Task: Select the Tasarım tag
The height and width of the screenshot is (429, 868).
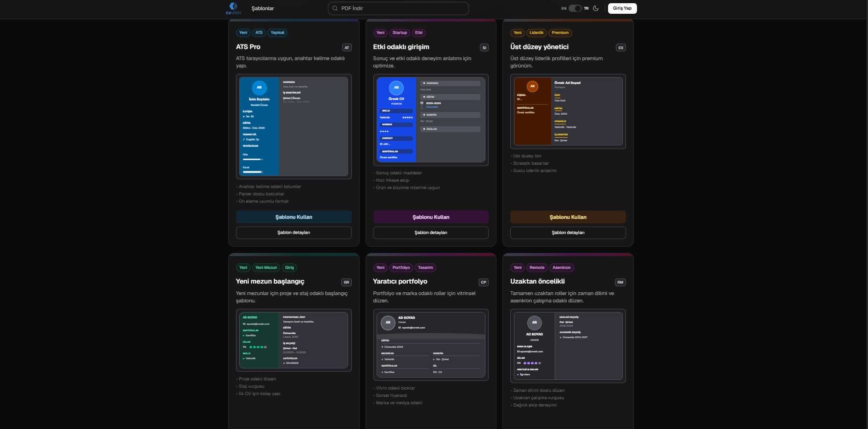Action: (x=426, y=267)
